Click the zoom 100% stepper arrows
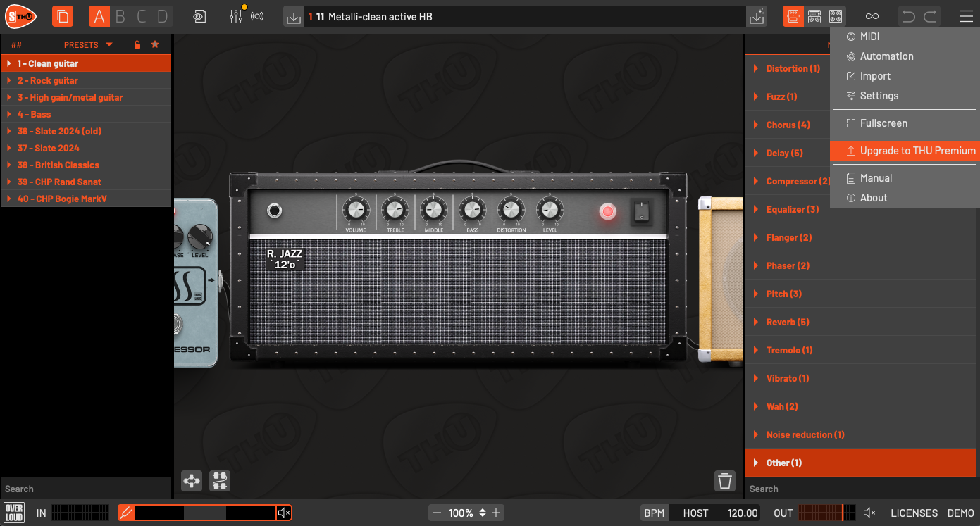This screenshot has height=526, width=980. (x=483, y=513)
